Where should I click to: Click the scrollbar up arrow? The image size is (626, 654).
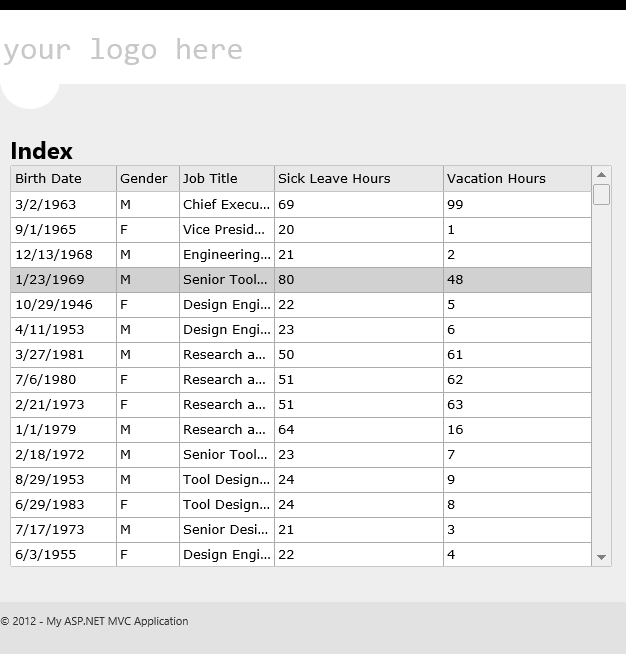pos(601,175)
